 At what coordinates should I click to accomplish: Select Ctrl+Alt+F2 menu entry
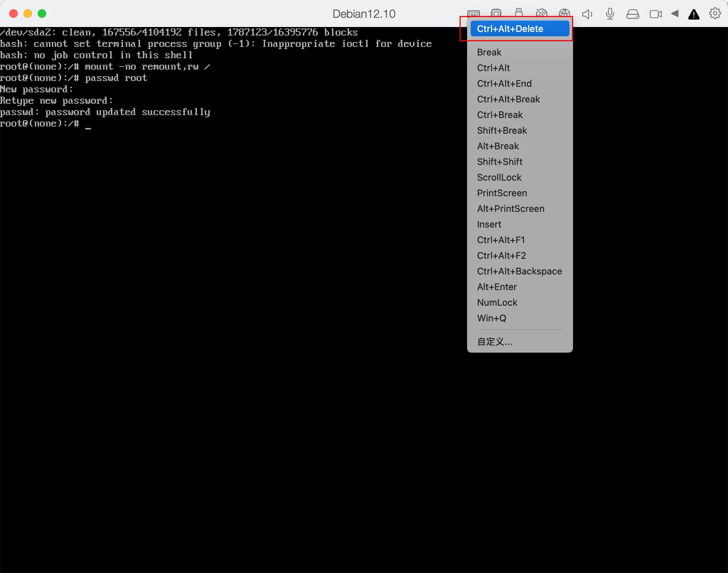501,256
